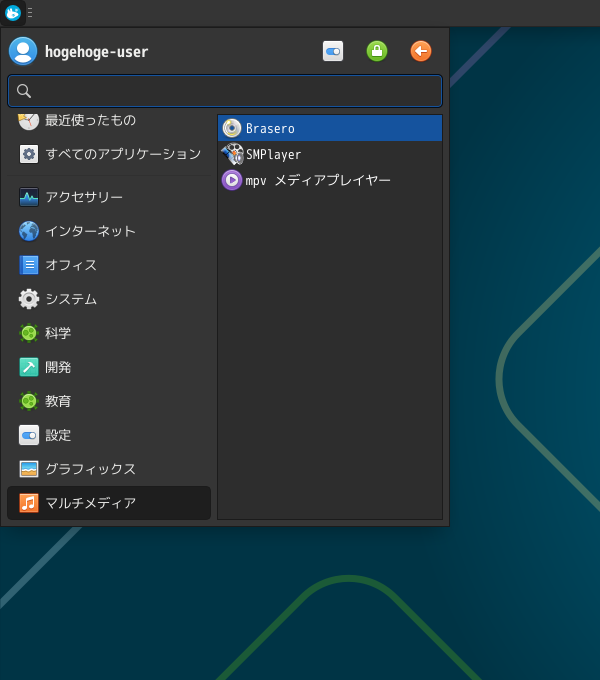
Task: Switch to the インターネット category
Action: (109, 231)
